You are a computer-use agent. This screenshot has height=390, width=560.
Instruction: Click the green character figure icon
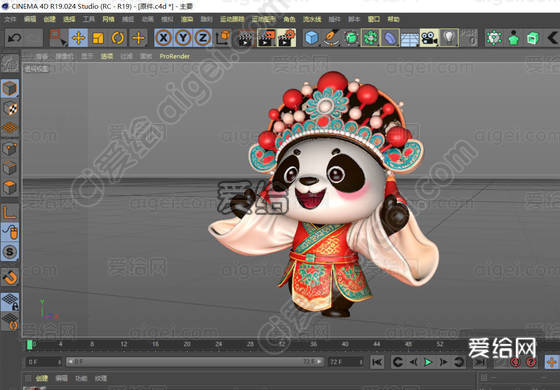(514, 38)
